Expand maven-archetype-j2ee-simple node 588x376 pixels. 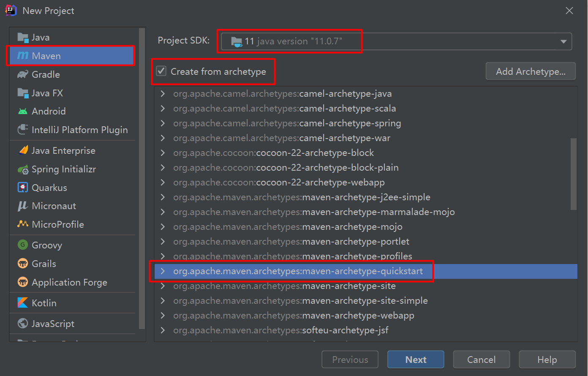[x=163, y=197]
